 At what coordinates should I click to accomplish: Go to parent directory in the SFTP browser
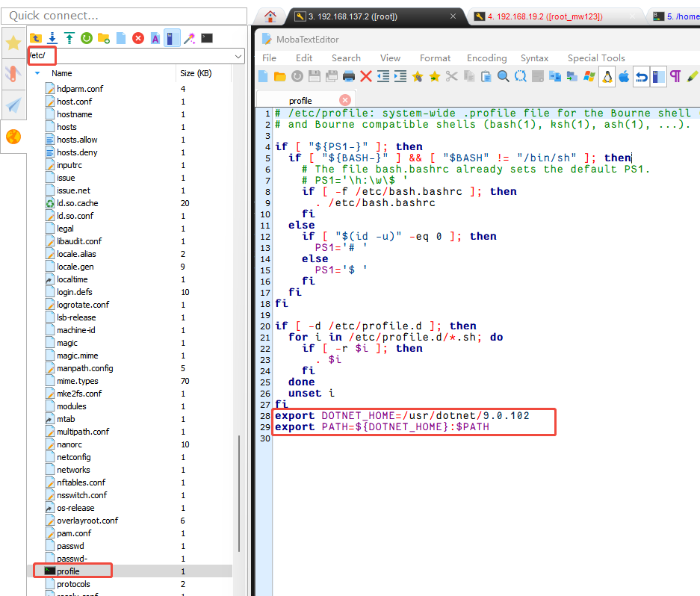tap(35, 37)
